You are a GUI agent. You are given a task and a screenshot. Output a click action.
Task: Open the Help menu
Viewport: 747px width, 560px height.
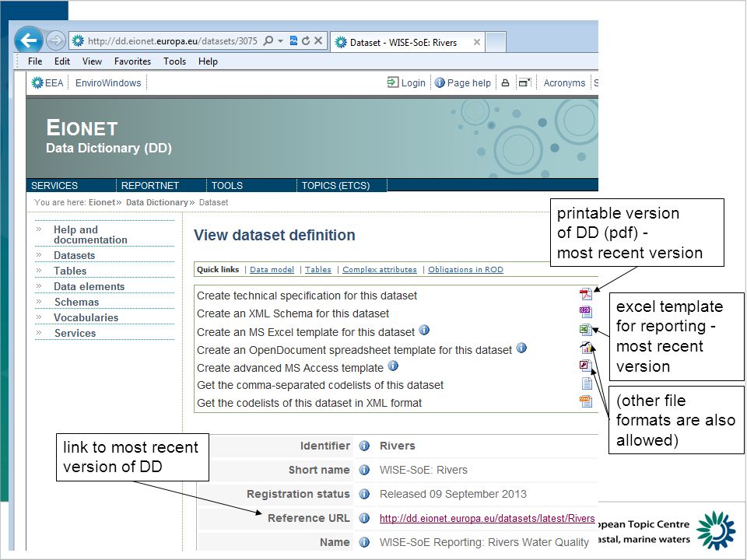point(208,61)
